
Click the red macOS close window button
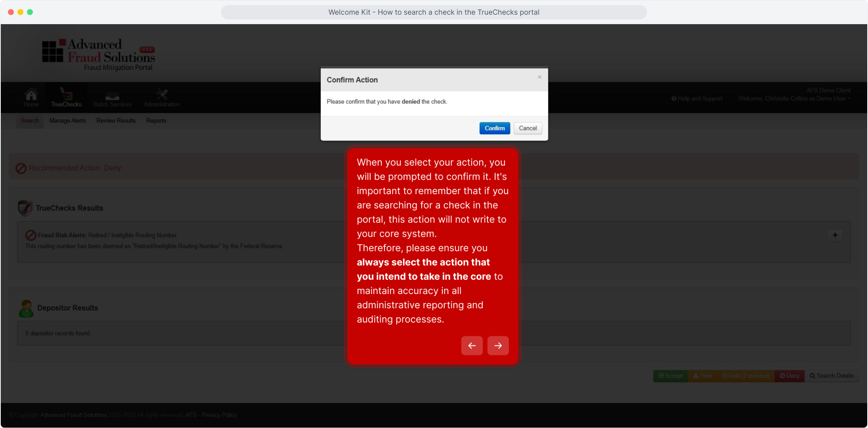pos(11,12)
